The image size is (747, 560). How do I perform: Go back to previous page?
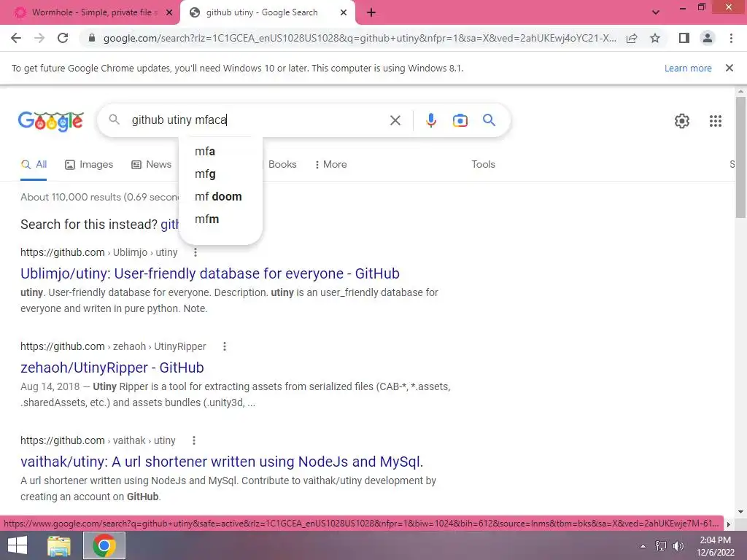(x=16, y=38)
